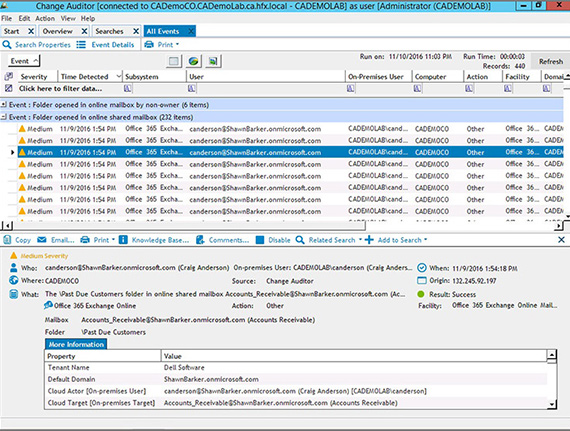Click properties table scroll up arrow
The height and width of the screenshot is (431, 570).
551,354
